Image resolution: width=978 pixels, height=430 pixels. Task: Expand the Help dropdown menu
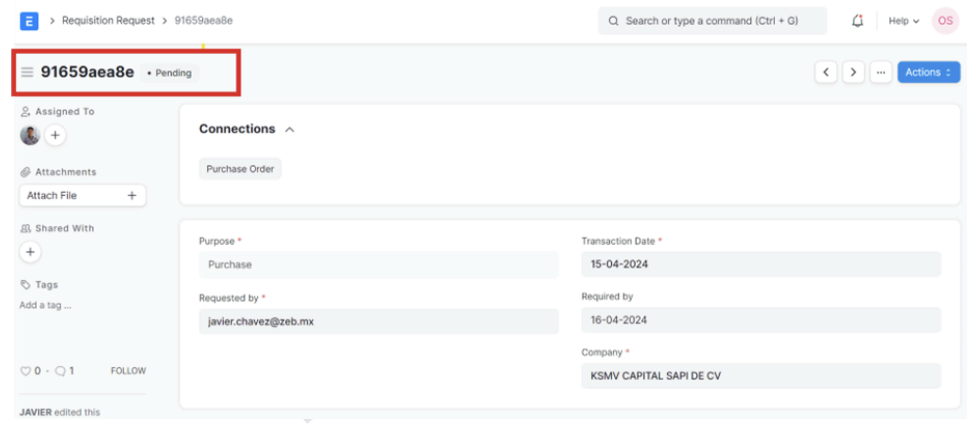pos(903,20)
